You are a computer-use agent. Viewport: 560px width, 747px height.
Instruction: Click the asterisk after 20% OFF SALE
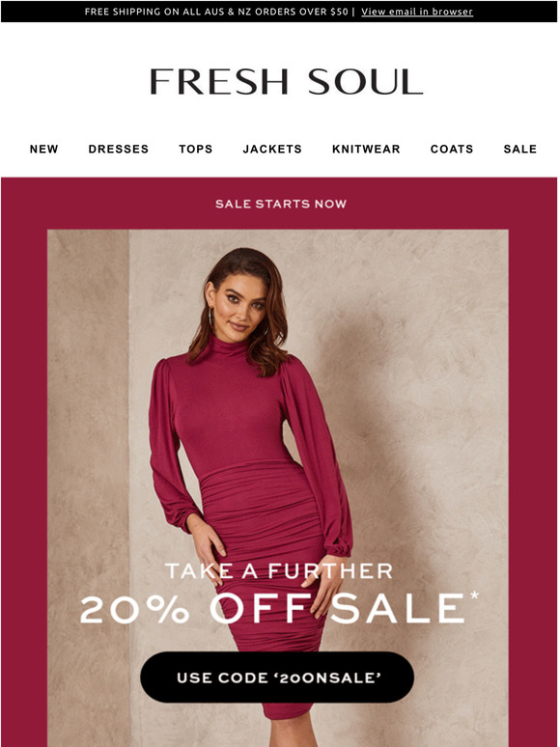coord(473,596)
